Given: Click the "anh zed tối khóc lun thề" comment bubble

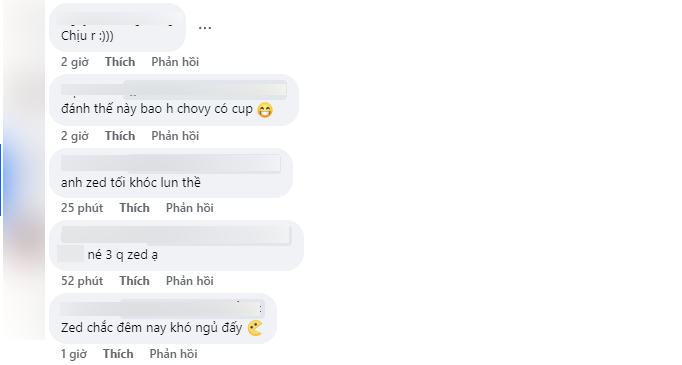Looking at the screenshot, I should tap(171, 173).
